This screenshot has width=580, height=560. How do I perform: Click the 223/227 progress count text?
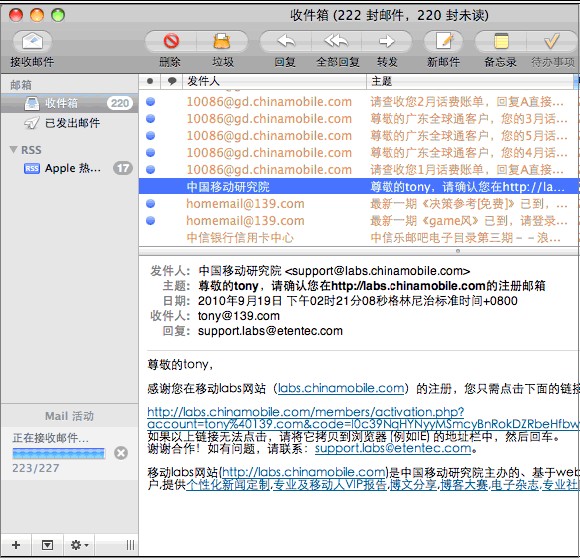click(36, 468)
